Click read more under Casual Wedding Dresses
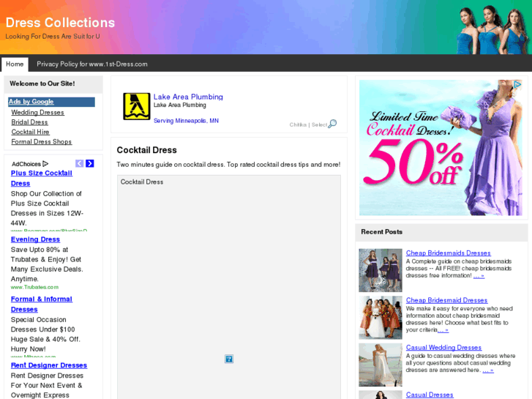532x399 pixels. (488, 370)
